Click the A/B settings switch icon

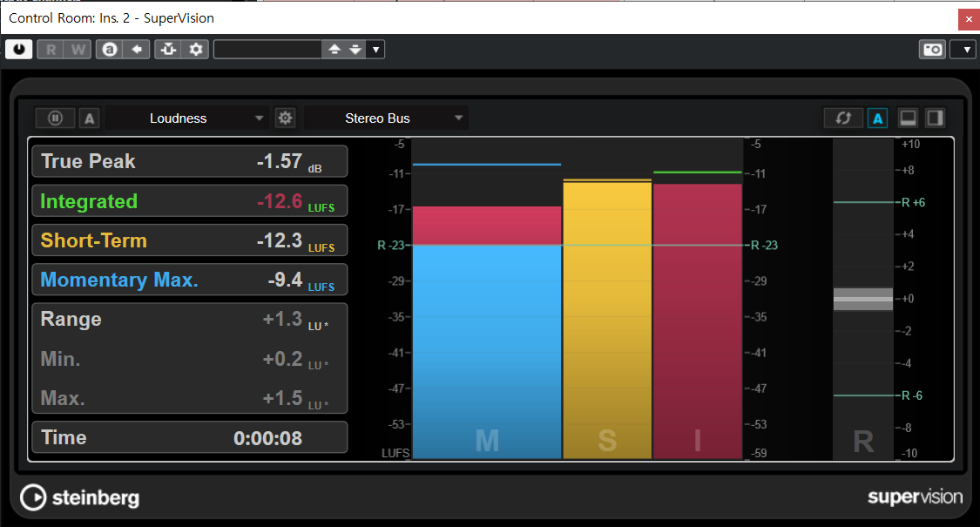pyautogui.click(x=110, y=50)
